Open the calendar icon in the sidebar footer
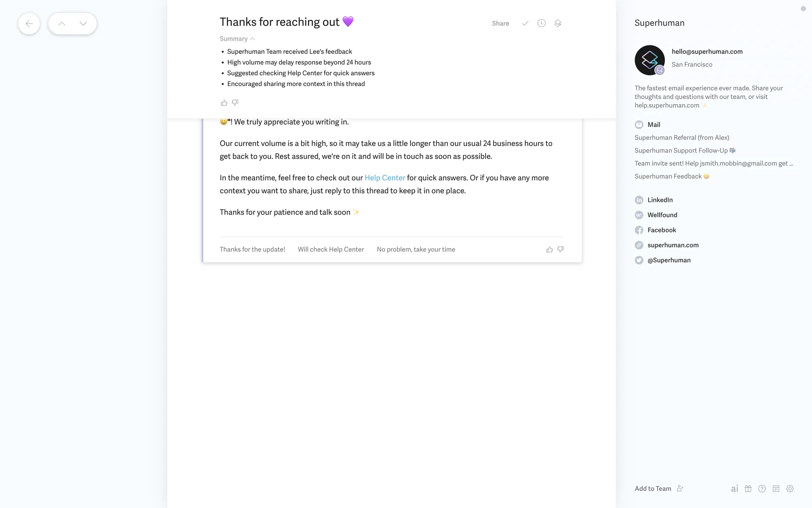Viewport: 812px width, 508px height. point(776,489)
